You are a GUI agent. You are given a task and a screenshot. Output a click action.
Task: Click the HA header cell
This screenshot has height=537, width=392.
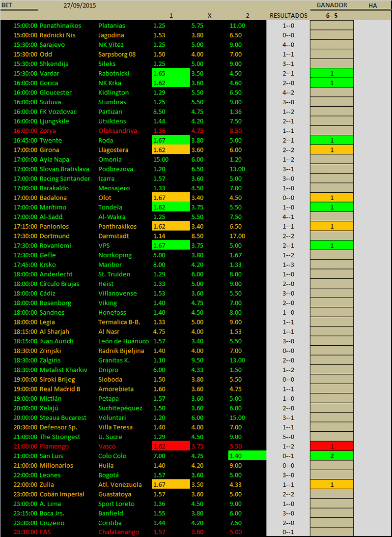pyautogui.click(x=372, y=5)
